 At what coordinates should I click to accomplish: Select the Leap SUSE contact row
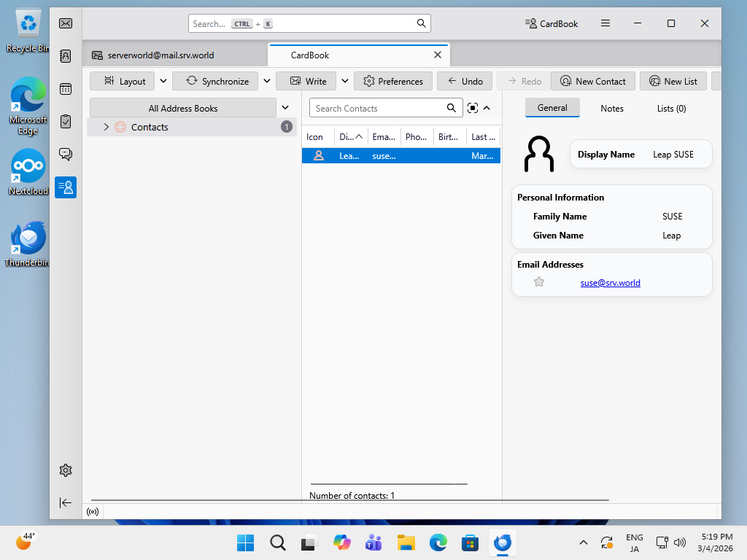401,156
